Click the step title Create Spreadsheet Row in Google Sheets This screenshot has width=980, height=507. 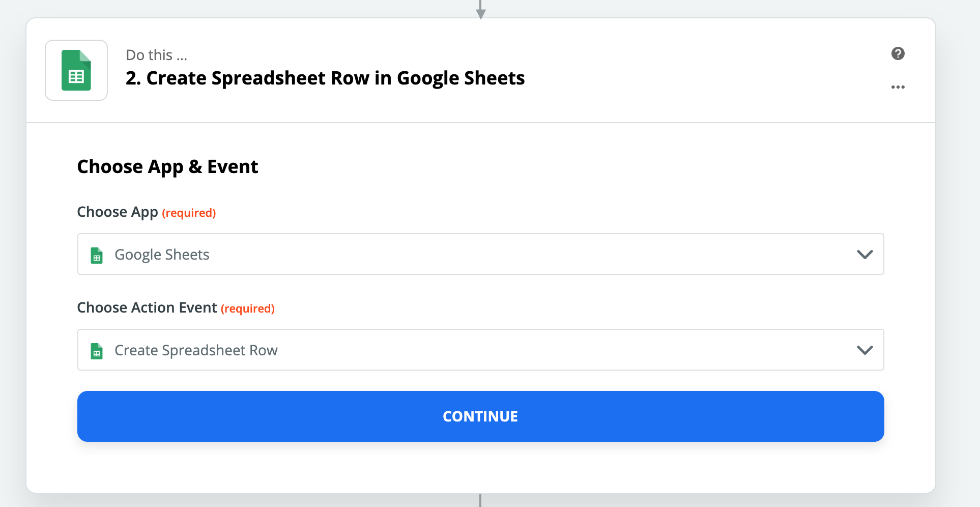(x=325, y=78)
